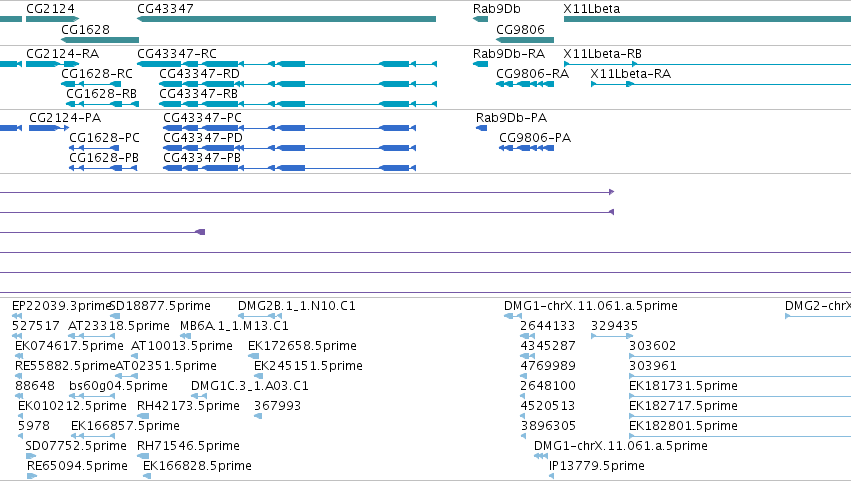Open the DMG1C.3_1.A03.C1 feature label

[250, 386]
